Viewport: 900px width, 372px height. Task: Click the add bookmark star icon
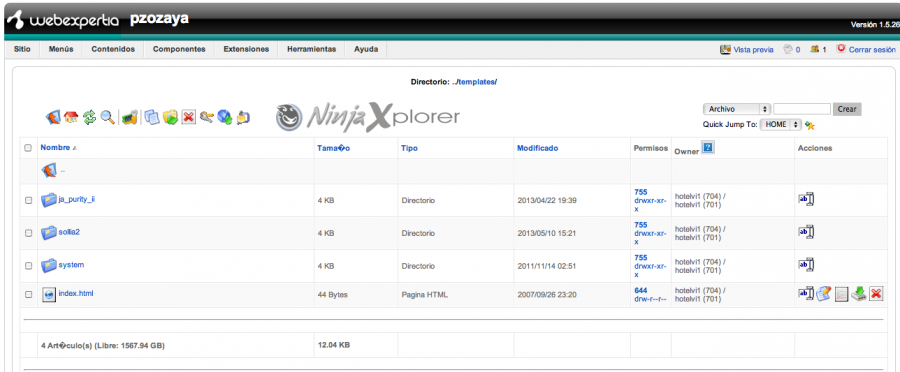click(x=810, y=125)
